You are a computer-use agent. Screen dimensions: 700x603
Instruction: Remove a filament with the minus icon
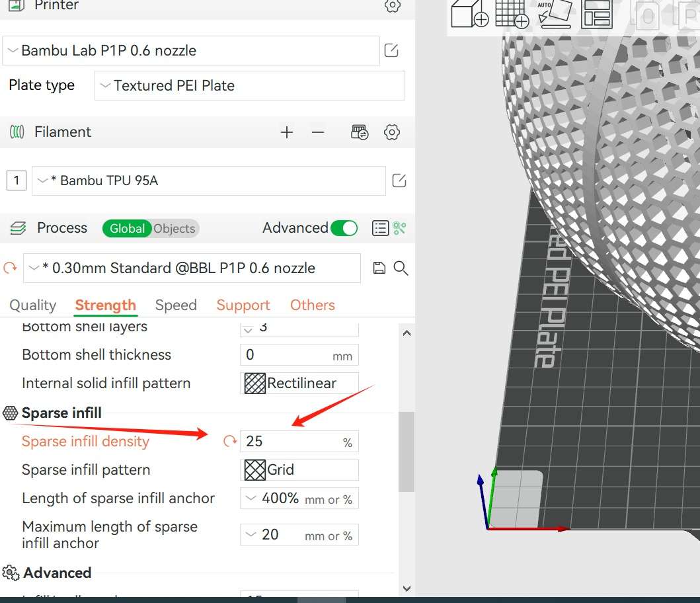318,132
